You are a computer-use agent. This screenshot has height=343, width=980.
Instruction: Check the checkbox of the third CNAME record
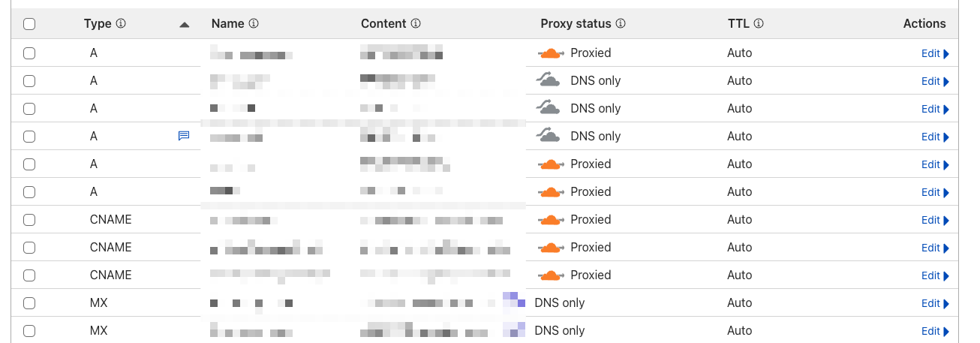(x=29, y=275)
